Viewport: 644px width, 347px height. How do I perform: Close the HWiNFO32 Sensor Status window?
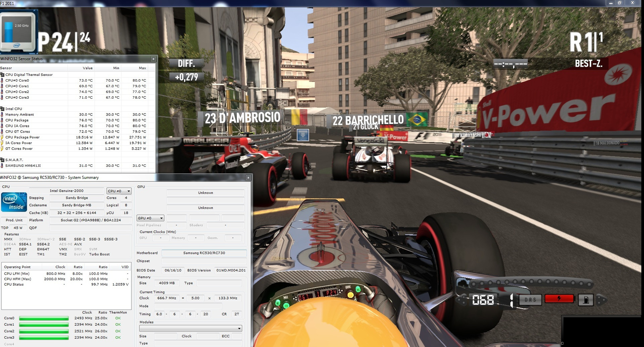click(x=153, y=59)
